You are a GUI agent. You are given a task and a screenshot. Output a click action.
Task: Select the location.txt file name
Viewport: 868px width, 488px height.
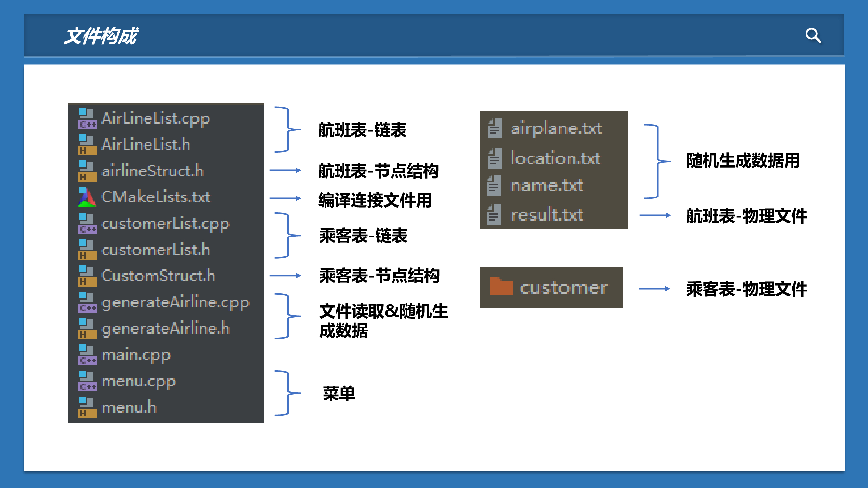(556, 158)
